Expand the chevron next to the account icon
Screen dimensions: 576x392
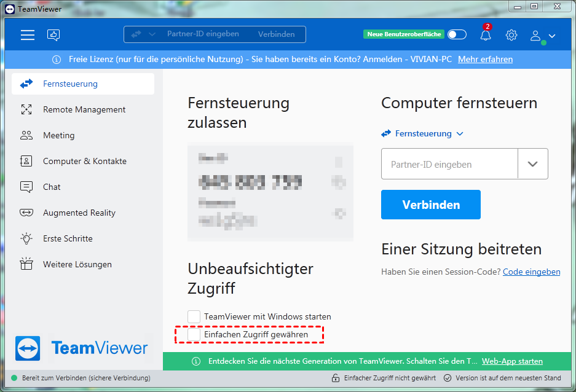tap(551, 37)
